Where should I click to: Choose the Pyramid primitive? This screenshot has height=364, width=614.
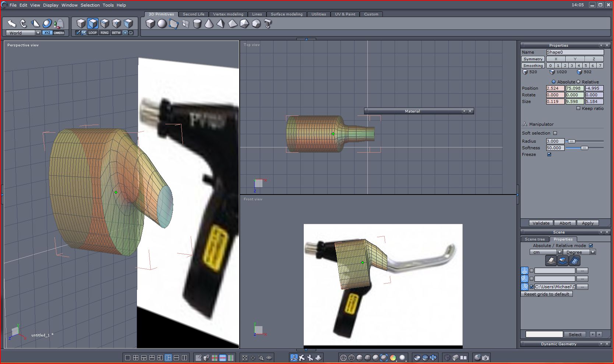tap(221, 24)
